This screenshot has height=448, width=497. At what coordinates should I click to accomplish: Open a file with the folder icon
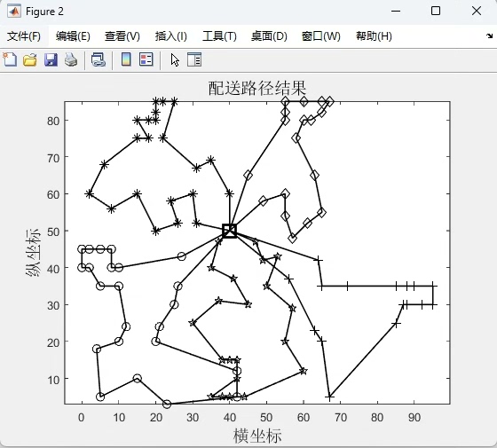30,59
